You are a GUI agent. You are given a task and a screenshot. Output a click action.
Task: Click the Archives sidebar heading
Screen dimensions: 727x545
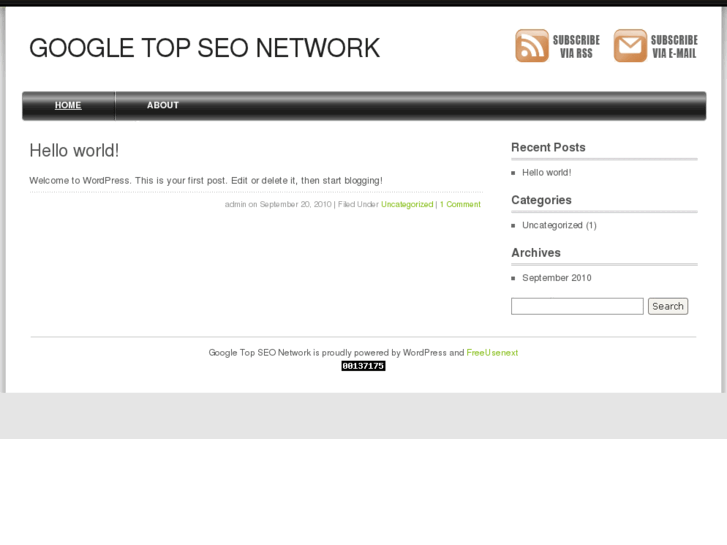point(536,253)
